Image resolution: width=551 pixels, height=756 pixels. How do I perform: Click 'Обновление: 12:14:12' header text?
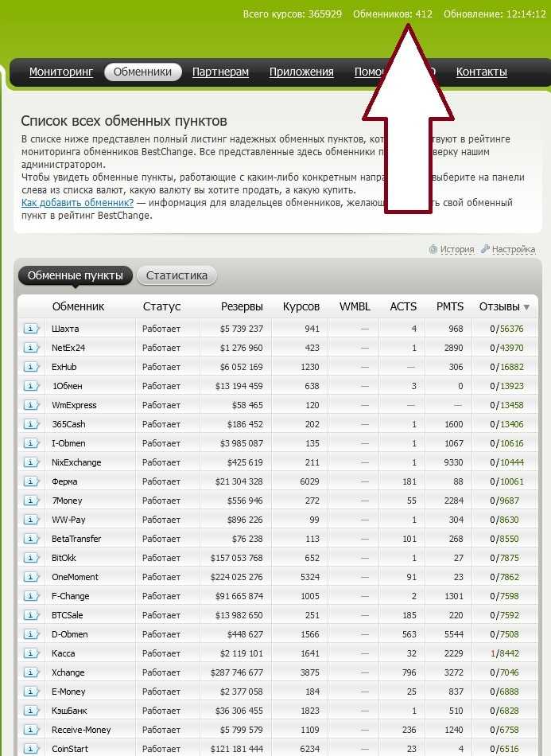coord(495,14)
